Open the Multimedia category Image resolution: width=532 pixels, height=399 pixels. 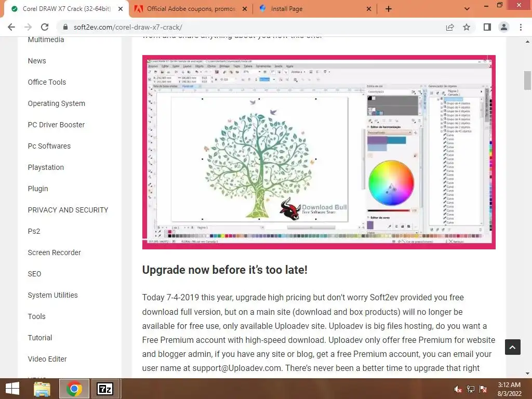pyautogui.click(x=46, y=39)
